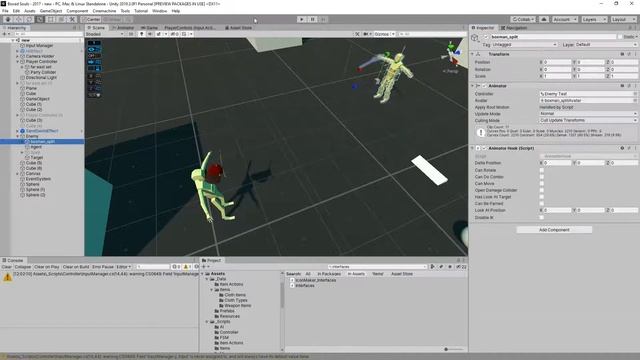The height and width of the screenshot is (360, 640).
Task: Select the Move tool in toolbar
Action: [18, 19]
